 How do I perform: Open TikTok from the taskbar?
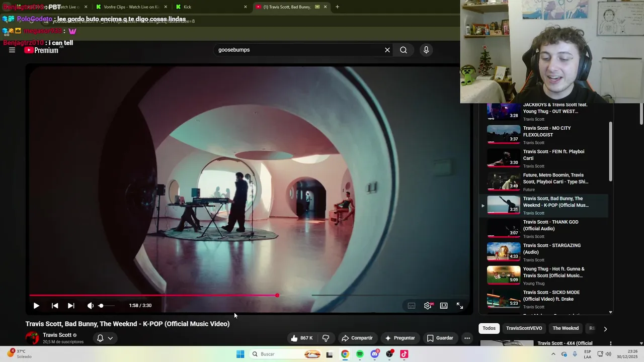click(404, 354)
